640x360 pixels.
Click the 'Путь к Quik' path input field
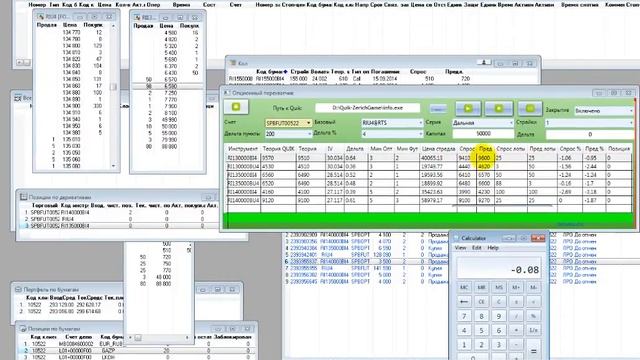[367, 108]
